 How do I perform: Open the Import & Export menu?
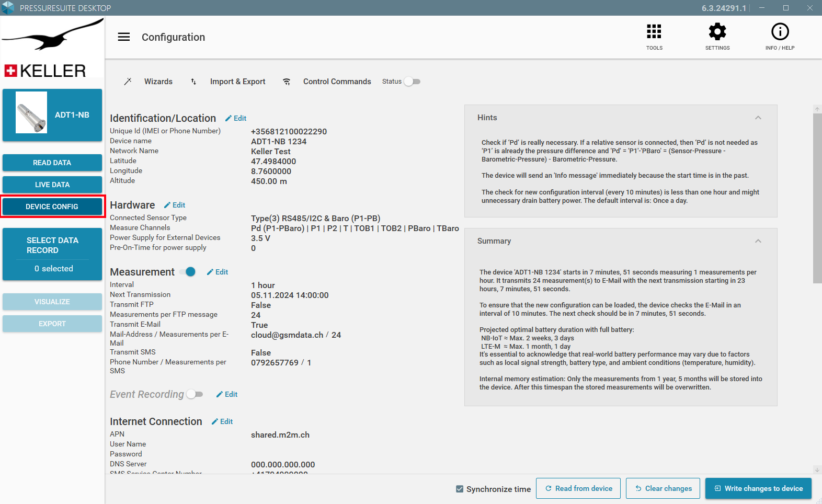tap(237, 82)
